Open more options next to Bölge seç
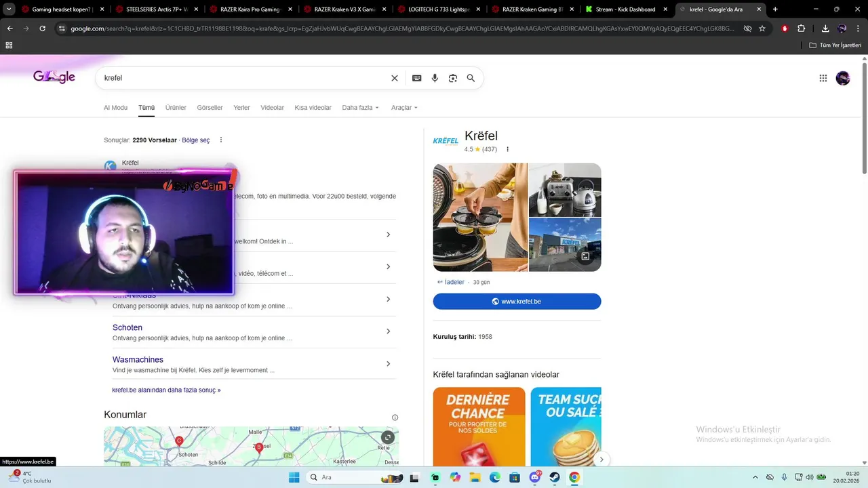The image size is (868, 488). click(x=221, y=140)
